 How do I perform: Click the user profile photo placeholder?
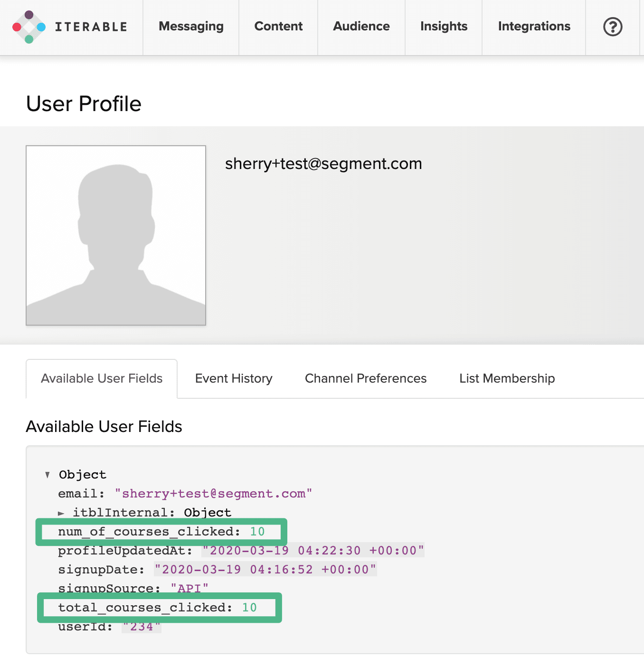coord(115,235)
